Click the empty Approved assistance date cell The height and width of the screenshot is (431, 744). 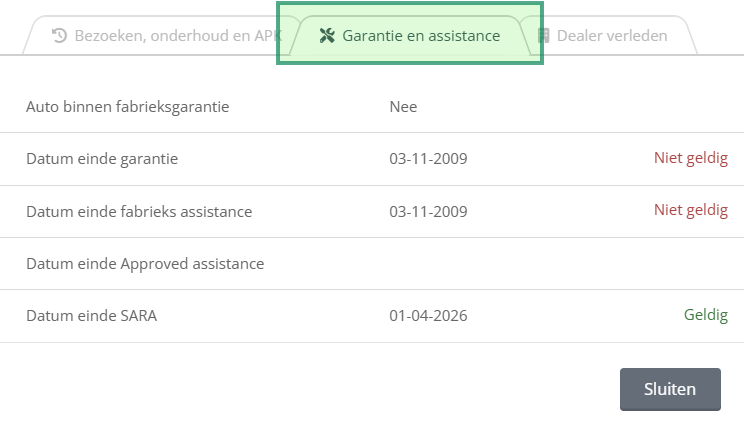click(x=428, y=263)
